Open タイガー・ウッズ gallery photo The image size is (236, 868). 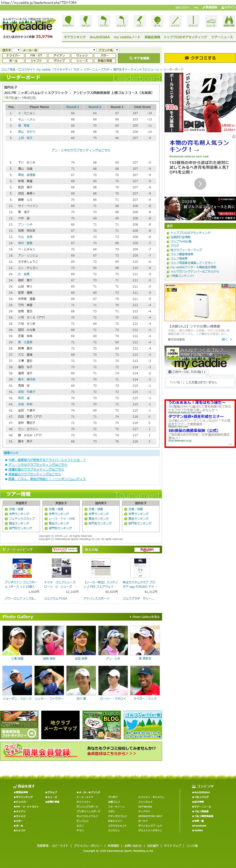coord(145,681)
